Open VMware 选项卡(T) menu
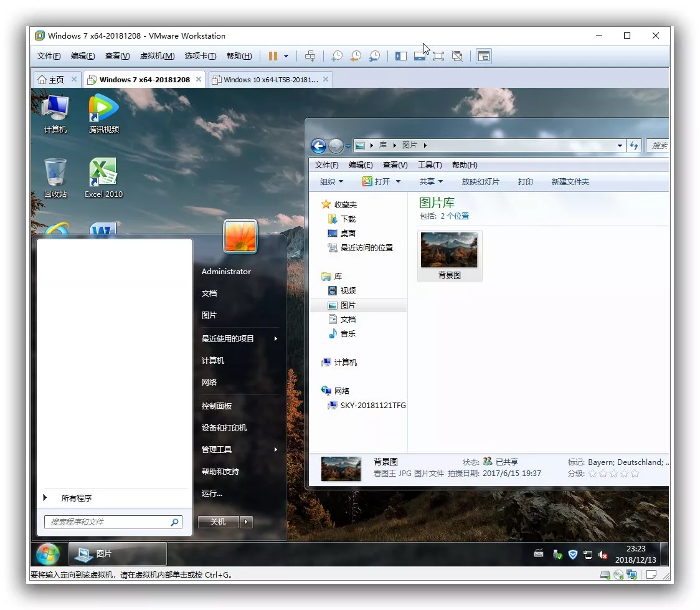The height and width of the screenshot is (610, 700). coord(201,56)
